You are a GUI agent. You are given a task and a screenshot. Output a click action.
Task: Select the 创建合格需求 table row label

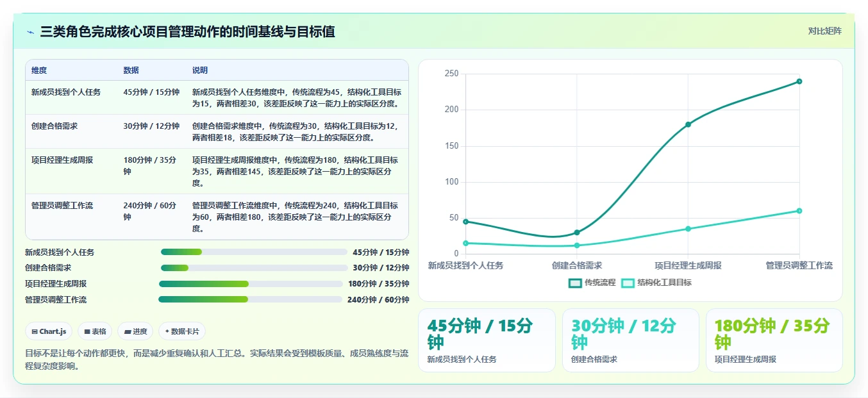pyautogui.click(x=54, y=126)
